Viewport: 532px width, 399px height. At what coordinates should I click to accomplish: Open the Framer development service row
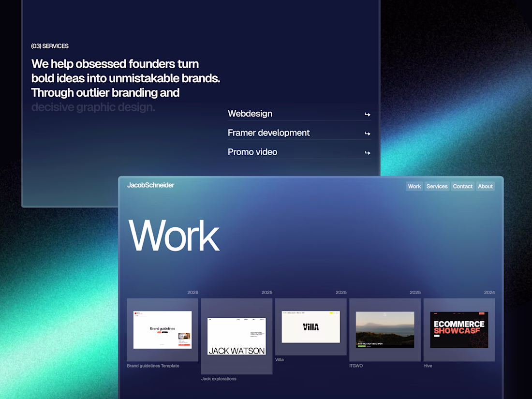[299, 133]
